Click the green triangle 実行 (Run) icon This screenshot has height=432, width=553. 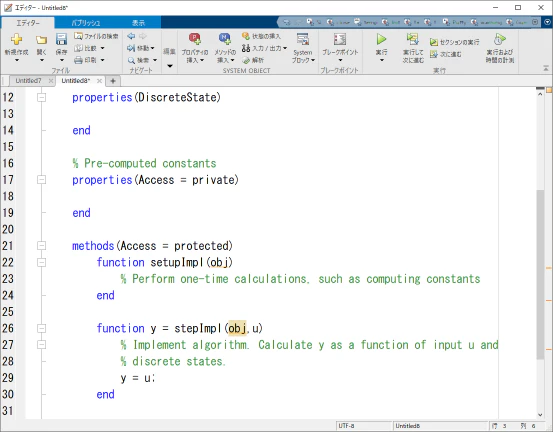point(381,39)
